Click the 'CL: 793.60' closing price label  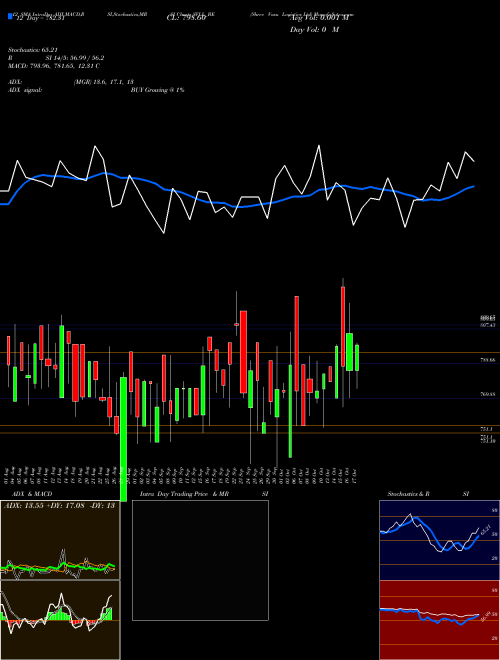[186, 18]
